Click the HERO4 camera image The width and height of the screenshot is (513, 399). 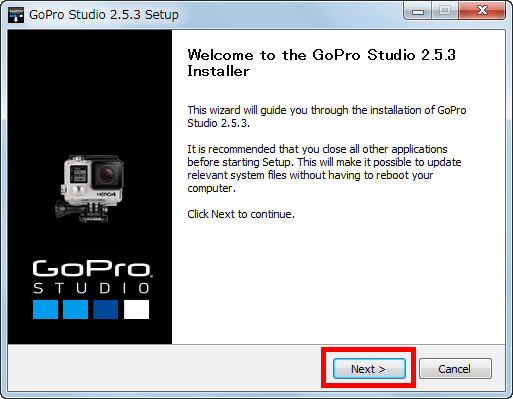click(x=90, y=188)
